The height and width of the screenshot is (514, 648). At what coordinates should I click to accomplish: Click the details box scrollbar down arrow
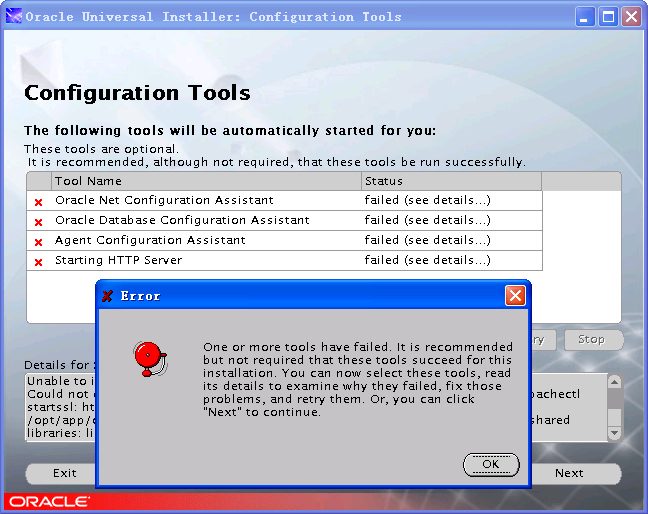tap(614, 434)
